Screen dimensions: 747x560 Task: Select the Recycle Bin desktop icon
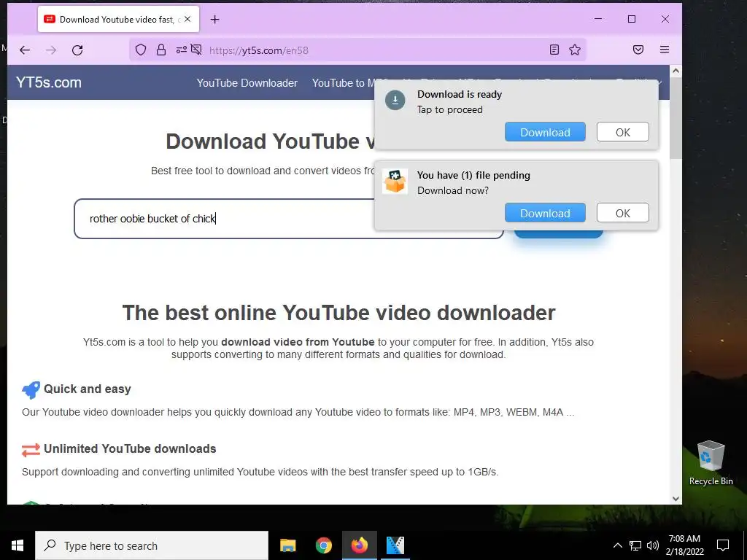711,463
